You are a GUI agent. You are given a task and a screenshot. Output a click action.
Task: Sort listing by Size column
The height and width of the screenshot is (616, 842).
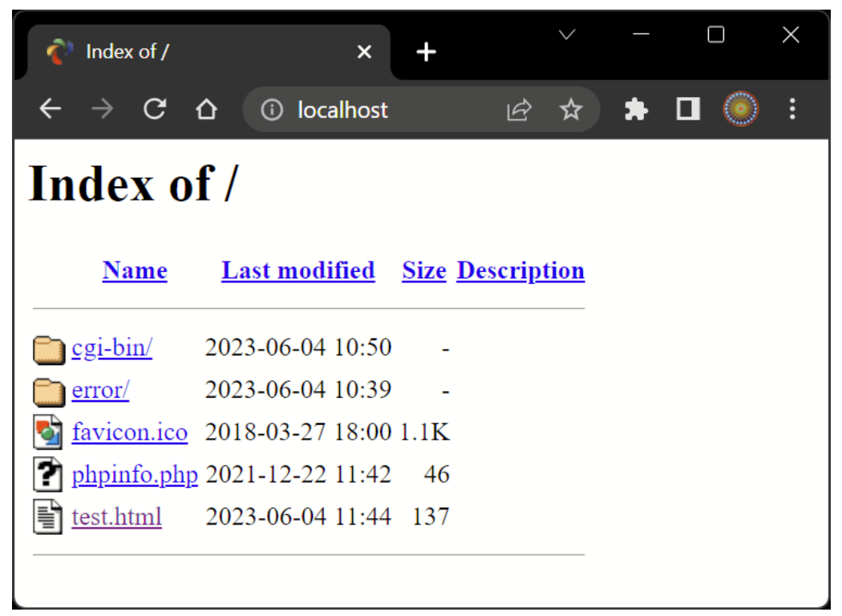(423, 271)
